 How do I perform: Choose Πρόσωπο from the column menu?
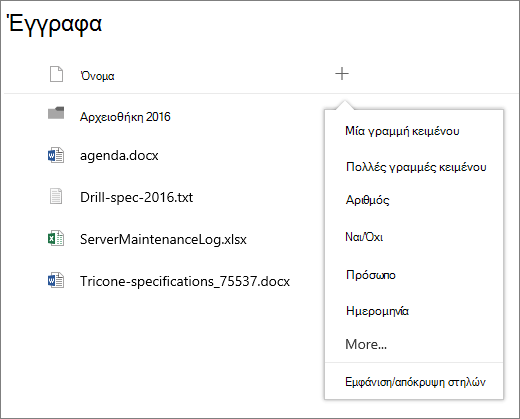(371, 275)
